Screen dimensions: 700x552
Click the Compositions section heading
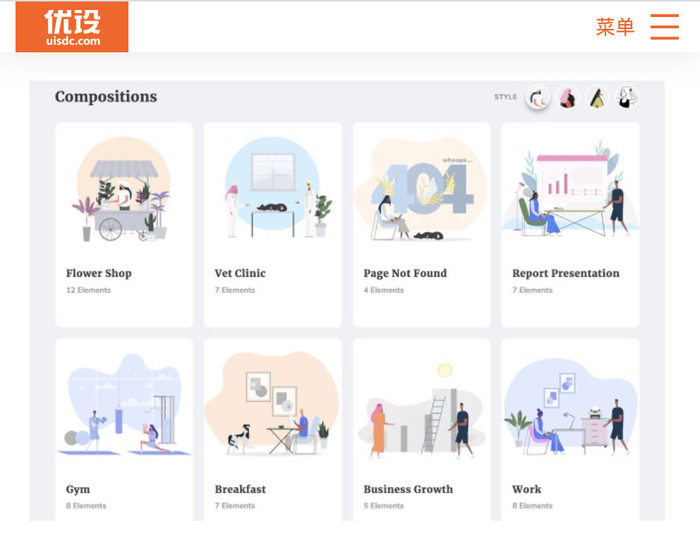106,96
